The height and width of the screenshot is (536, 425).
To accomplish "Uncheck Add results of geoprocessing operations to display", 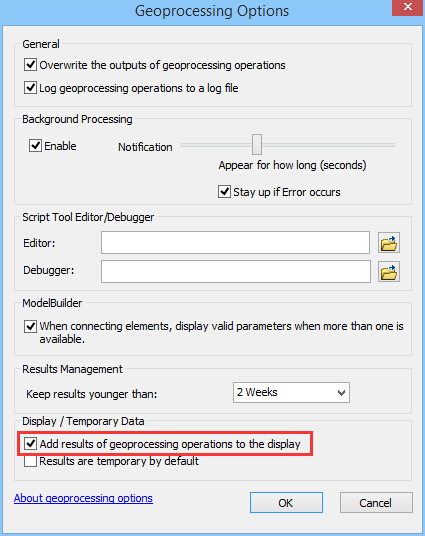I will pyautogui.click(x=30, y=444).
